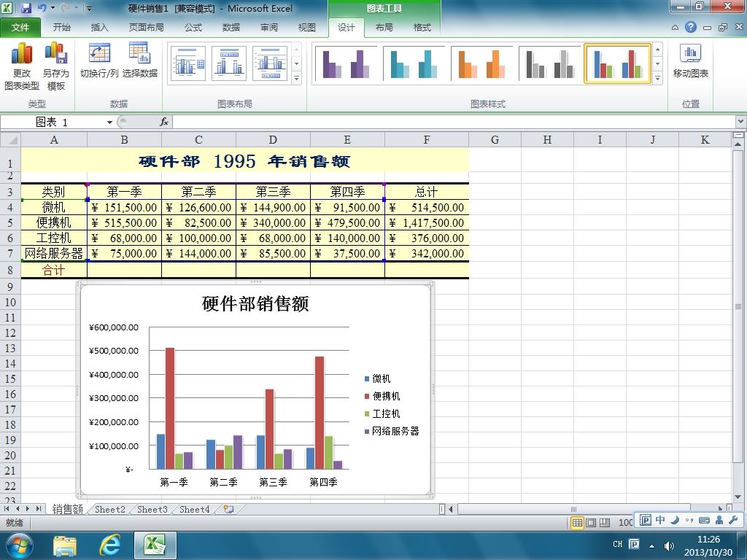Viewport: 747px width, 560px height.
Task: Select Page Layout view in status bar
Action: point(591,523)
